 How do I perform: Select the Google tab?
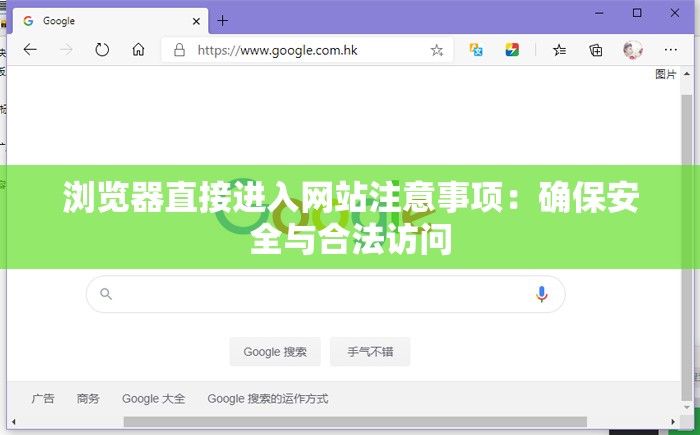tap(110, 21)
